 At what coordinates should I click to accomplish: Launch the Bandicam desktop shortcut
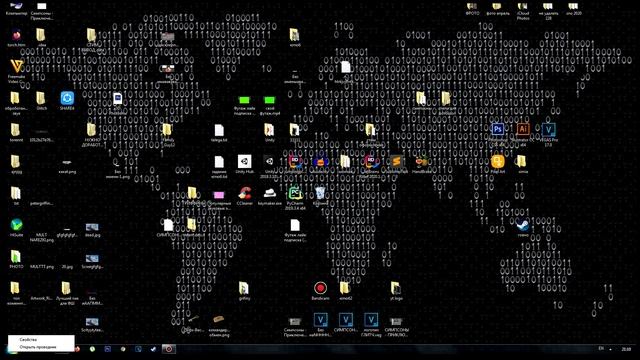pos(320,291)
